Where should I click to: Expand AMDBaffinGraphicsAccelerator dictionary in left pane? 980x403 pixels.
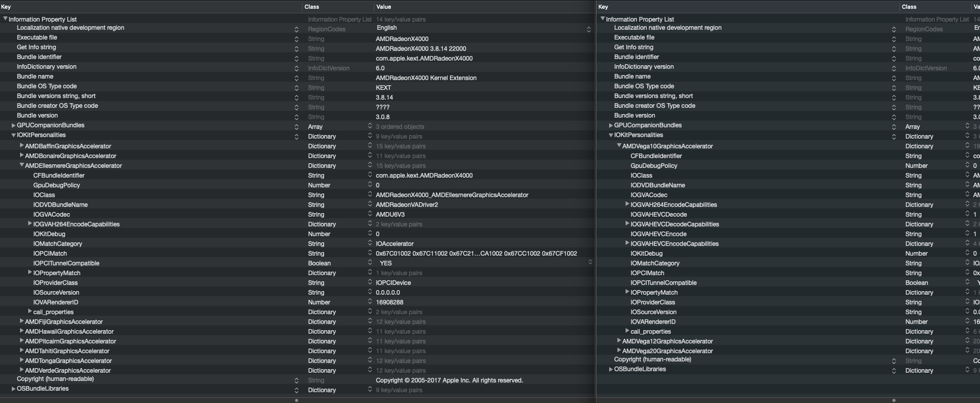[x=22, y=146]
